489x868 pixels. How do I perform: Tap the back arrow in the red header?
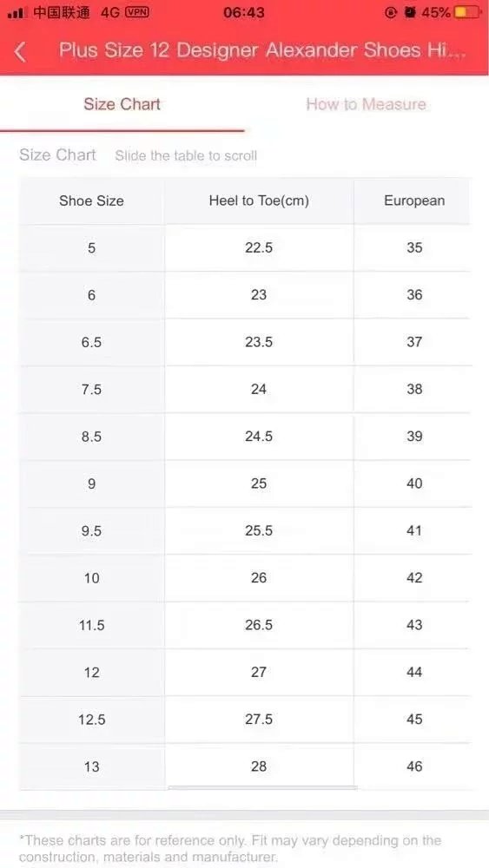click(x=20, y=51)
